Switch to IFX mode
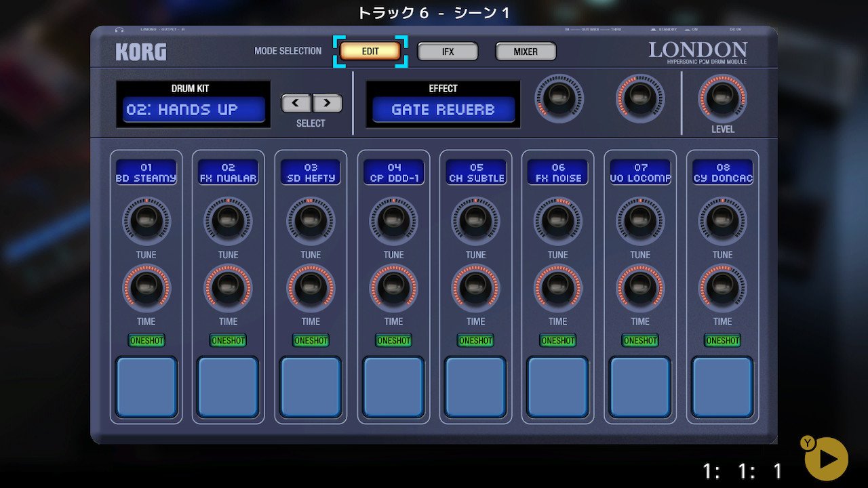The image size is (868, 488). (448, 52)
